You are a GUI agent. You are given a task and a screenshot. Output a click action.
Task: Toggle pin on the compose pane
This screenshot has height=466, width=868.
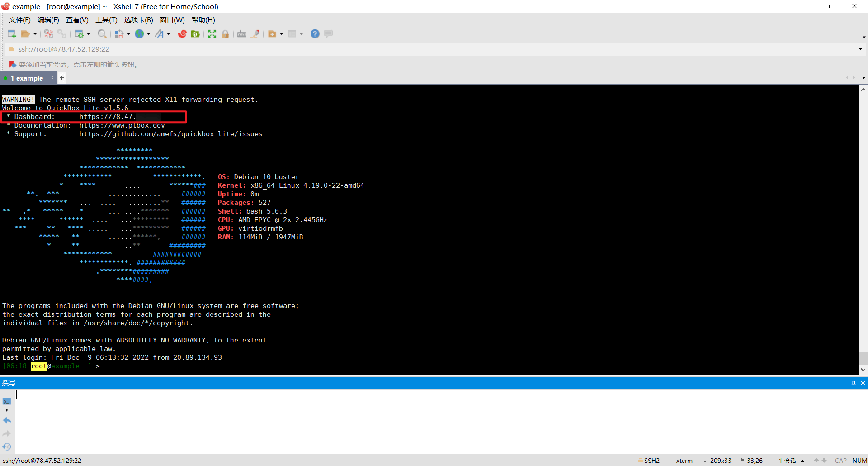coord(854,383)
